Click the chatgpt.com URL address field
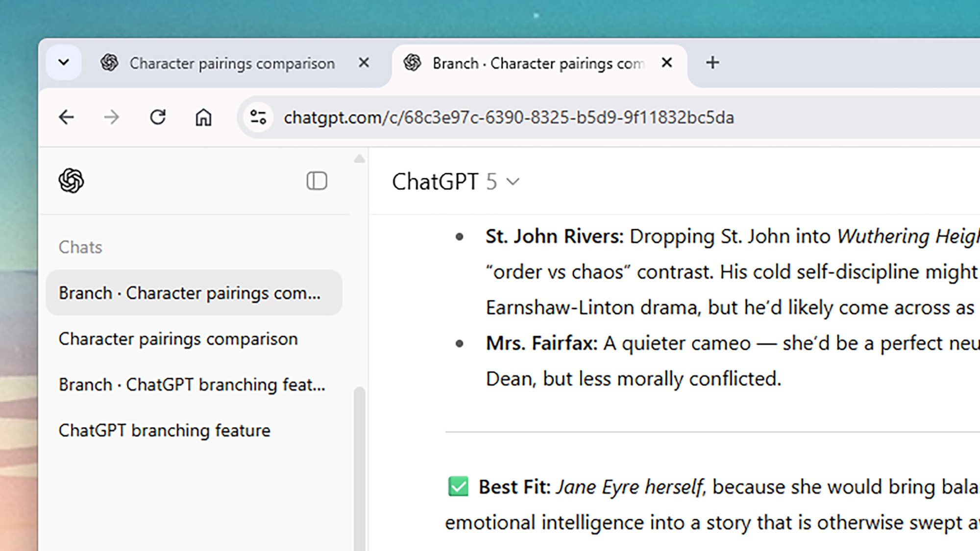 (509, 118)
